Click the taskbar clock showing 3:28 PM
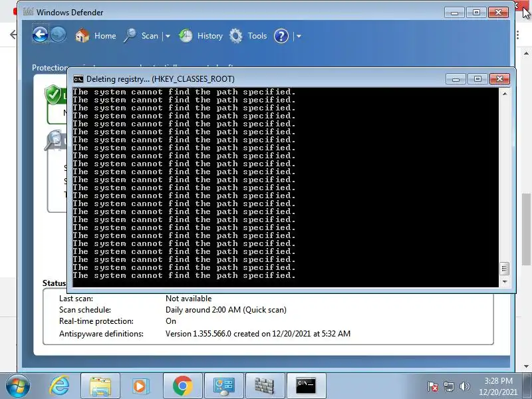Viewport: 532px width, 399px height. coord(498,386)
